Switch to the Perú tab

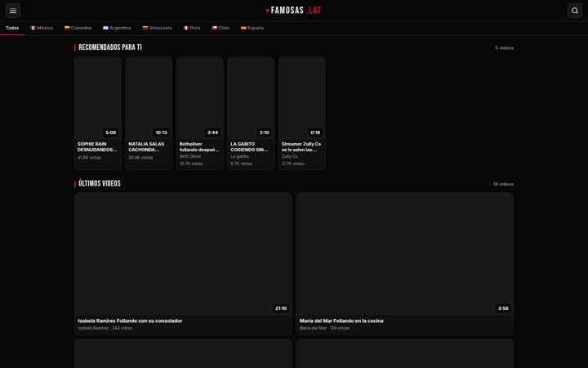tap(192, 28)
